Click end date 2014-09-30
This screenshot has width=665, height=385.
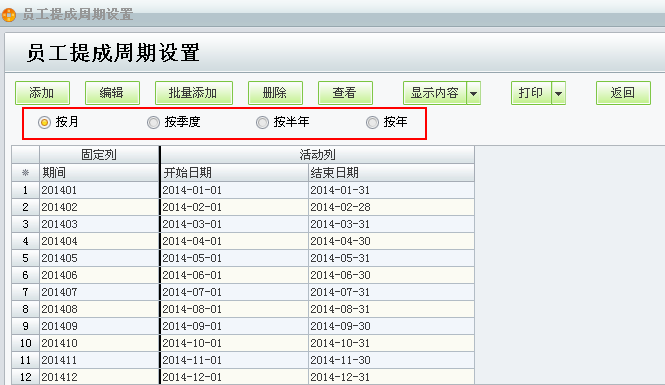pyautogui.click(x=391, y=326)
